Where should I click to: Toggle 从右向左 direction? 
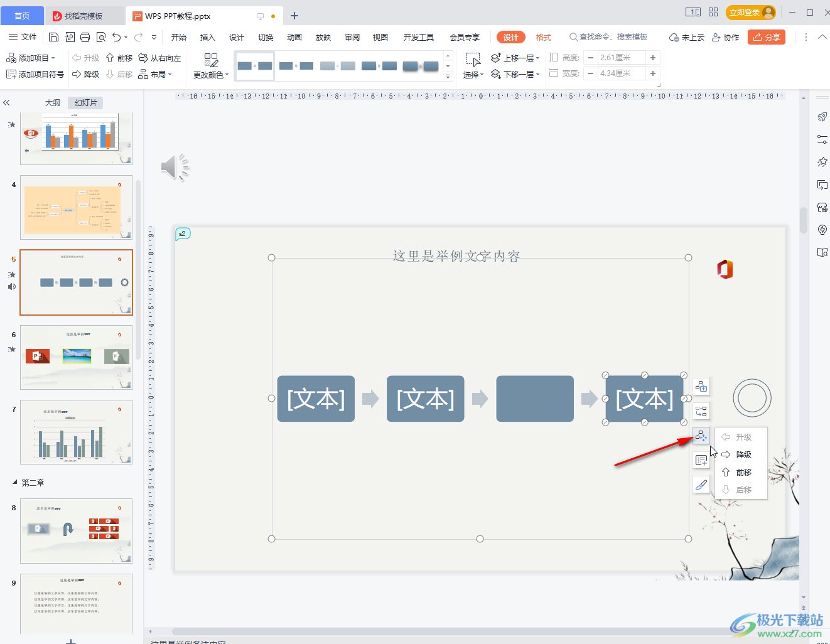pyautogui.click(x=159, y=58)
